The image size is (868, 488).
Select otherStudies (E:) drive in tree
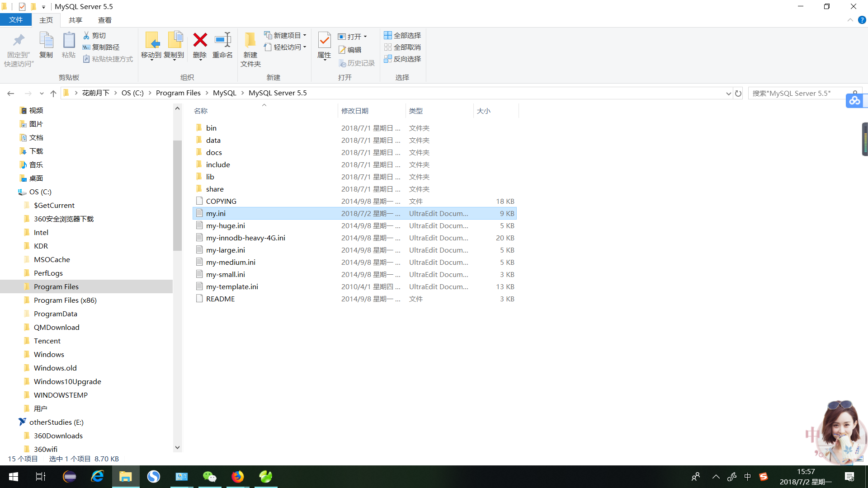(57, 422)
